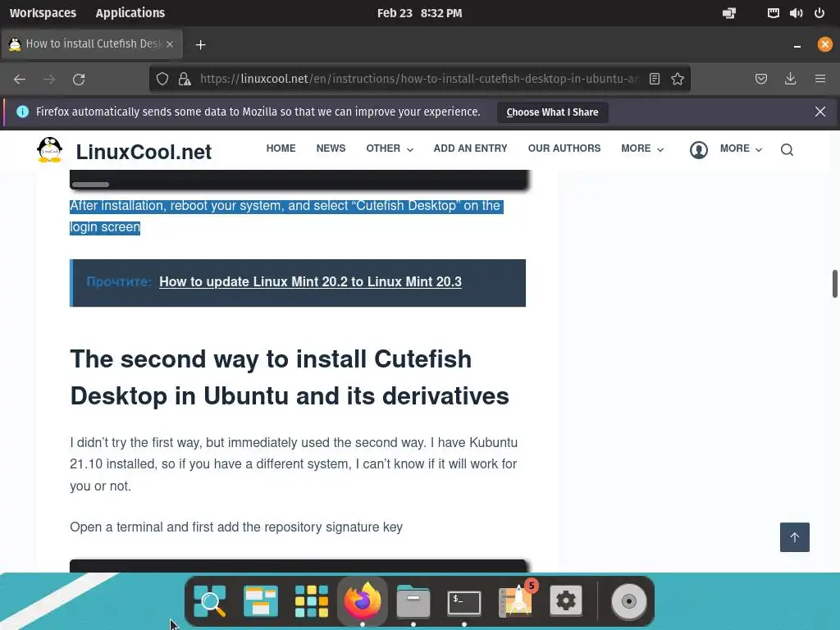Click Choose What I Share button
The height and width of the screenshot is (630, 840).
pyautogui.click(x=552, y=112)
